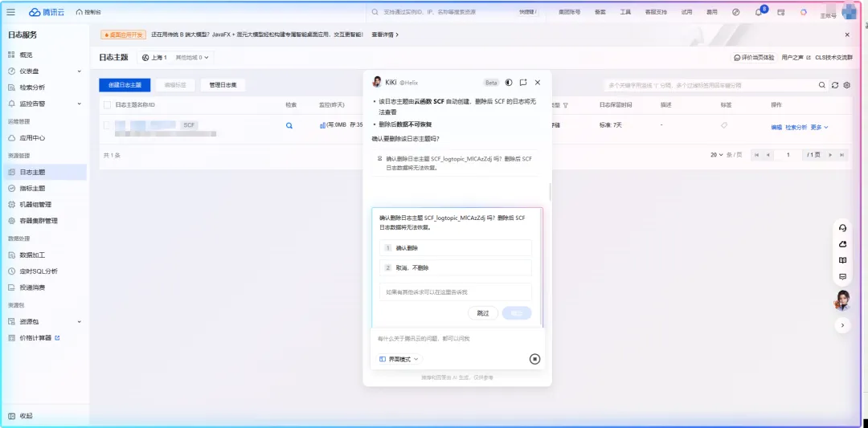
Task: Refresh the log topic list
Action: tap(835, 85)
